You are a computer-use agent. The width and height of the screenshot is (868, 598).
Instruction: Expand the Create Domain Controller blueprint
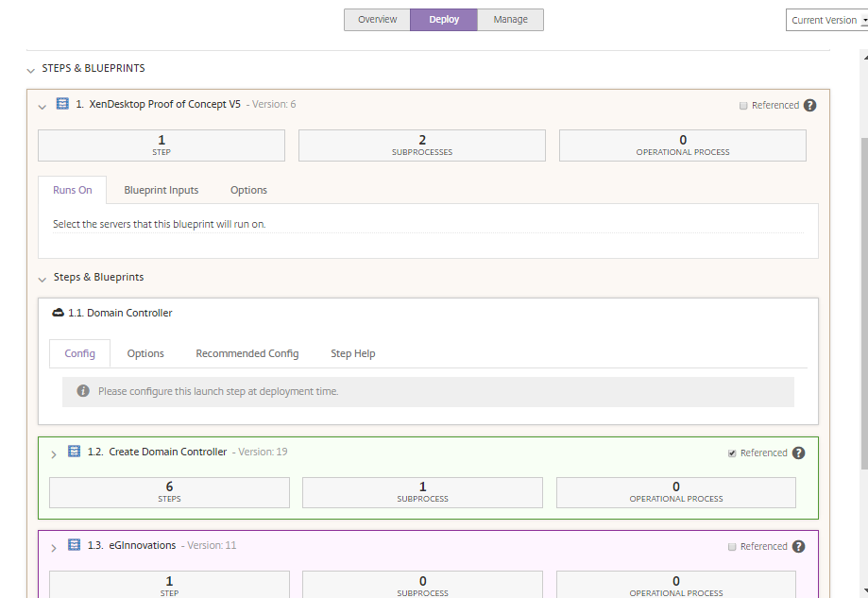point(54,453)
